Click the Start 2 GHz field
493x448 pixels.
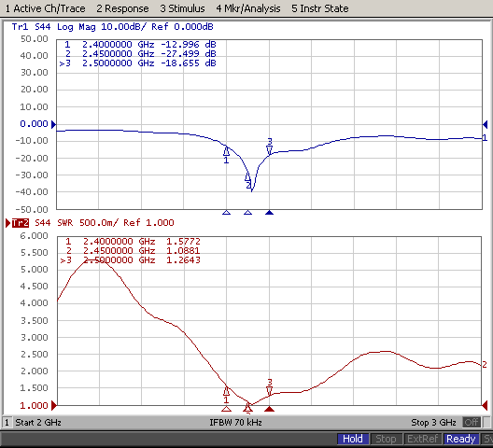click(38, 422)
